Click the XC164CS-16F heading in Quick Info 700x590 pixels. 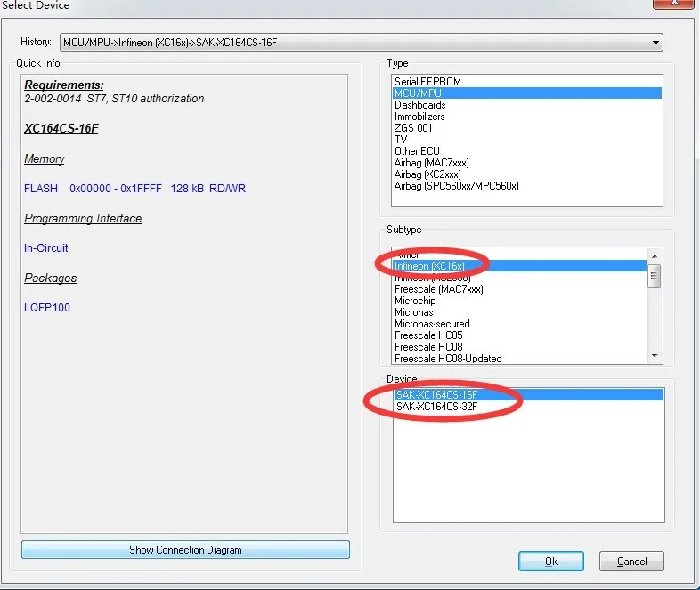[61, 128]
